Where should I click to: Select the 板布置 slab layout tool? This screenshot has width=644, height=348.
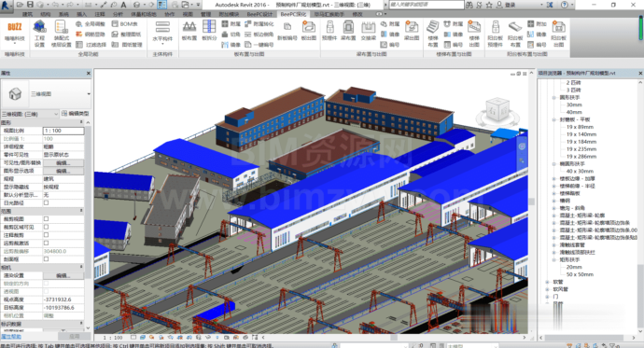pos(189,31)
